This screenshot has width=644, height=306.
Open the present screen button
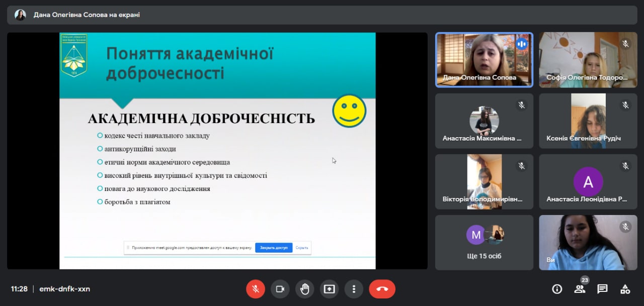coord(330,289)
